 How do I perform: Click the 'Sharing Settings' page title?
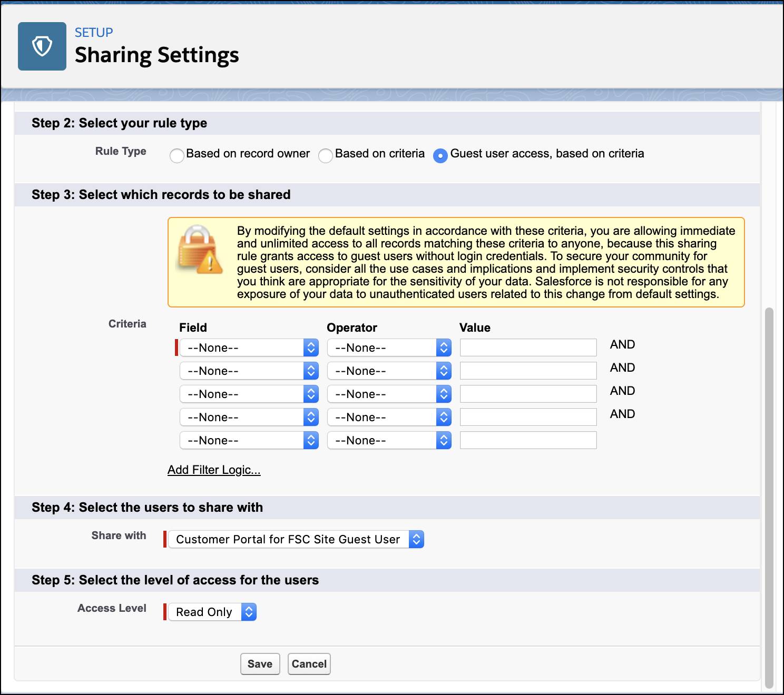pyautogui.click(x=157, y=55)
